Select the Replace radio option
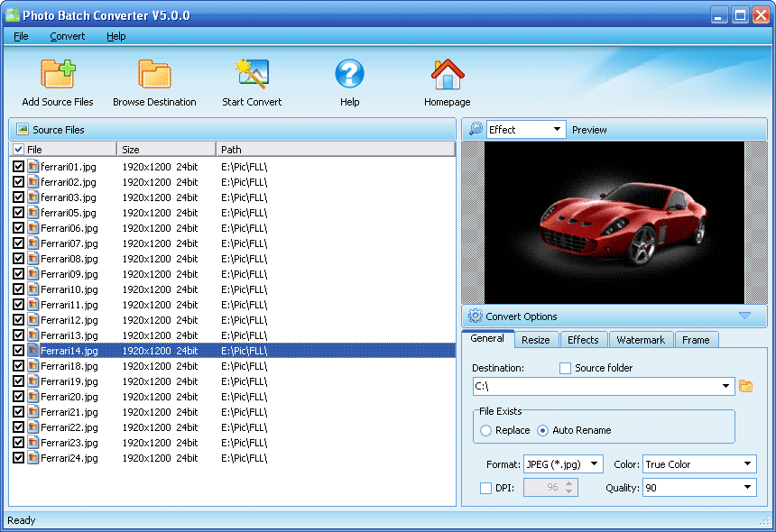This screenshot has width=776, height=532. [486, 430]
